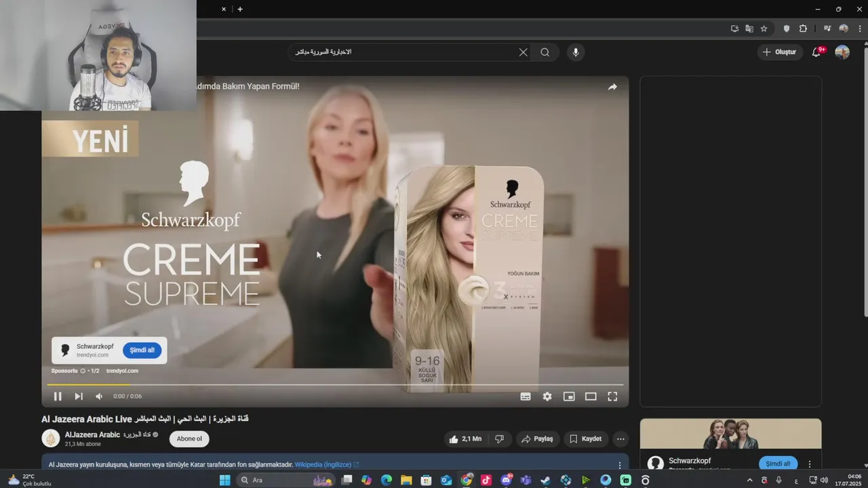Click the video progress bar

335,384
